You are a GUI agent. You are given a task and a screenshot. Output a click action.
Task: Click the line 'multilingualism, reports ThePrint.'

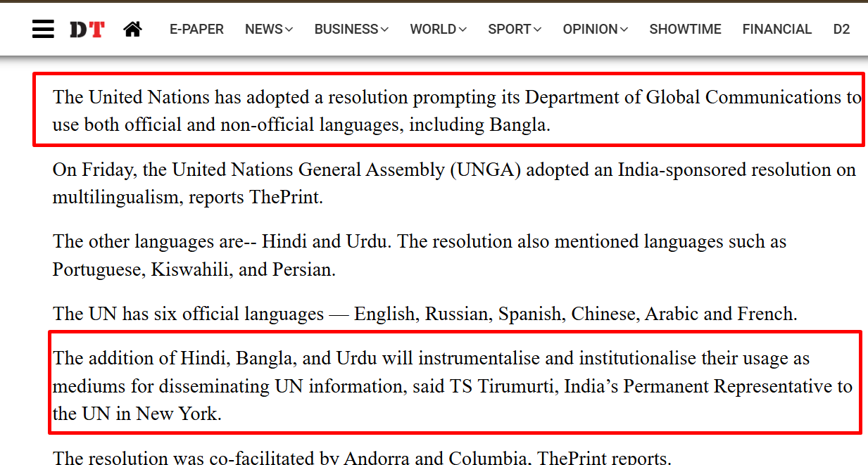(x=188, y=198)
